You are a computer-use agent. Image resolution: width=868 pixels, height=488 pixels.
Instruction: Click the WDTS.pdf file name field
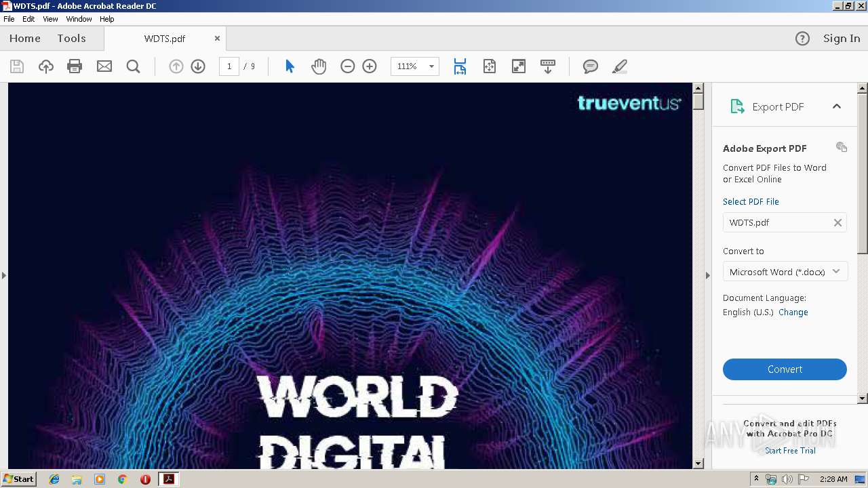coord(785,222)
